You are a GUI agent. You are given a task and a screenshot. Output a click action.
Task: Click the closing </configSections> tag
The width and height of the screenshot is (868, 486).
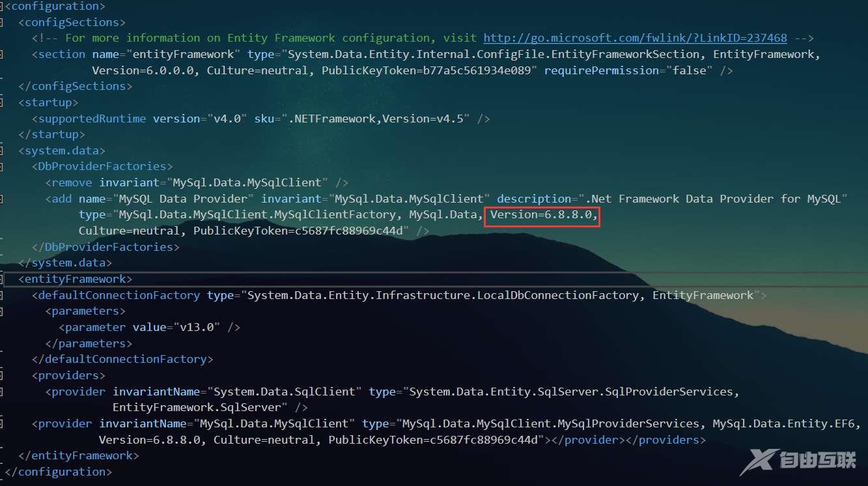tap(76, 86)
